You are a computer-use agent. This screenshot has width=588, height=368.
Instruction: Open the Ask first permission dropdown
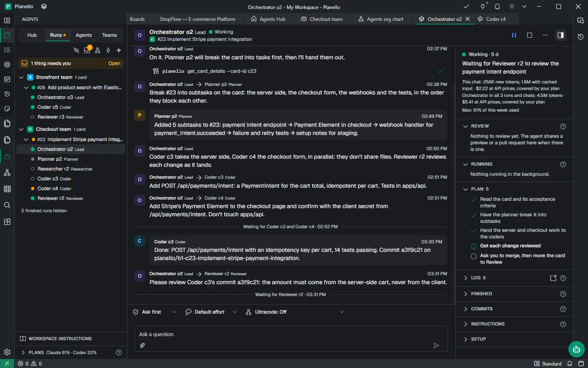point(155,312)
